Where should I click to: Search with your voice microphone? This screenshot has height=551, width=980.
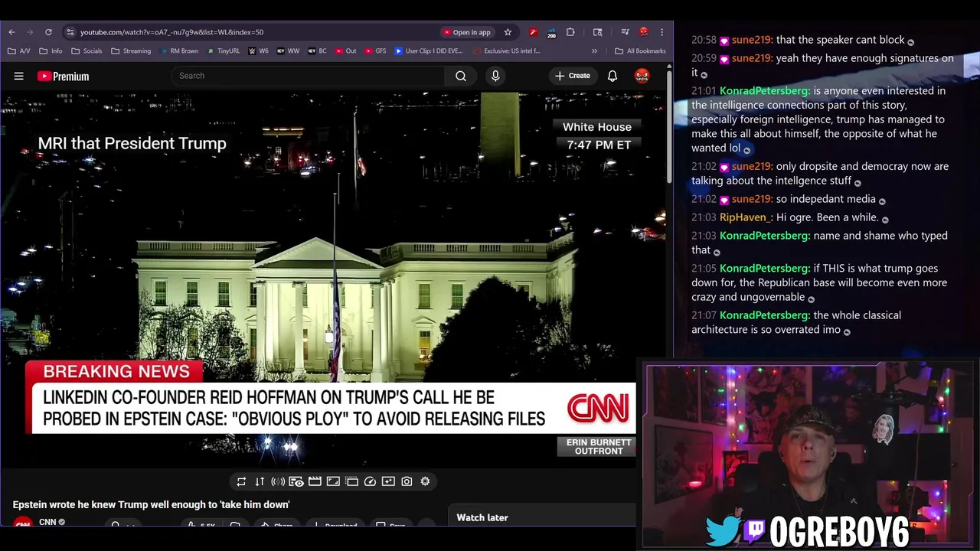(495, 76)
